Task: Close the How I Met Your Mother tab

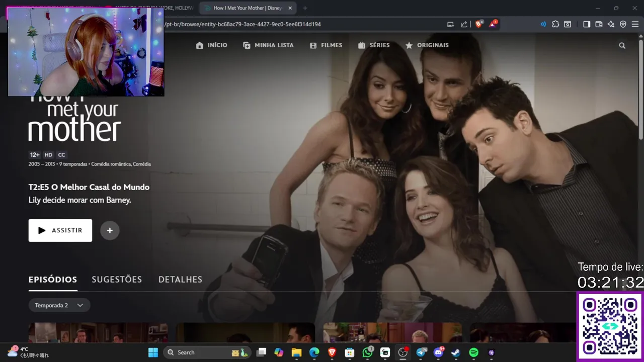Action: (290, 8)
